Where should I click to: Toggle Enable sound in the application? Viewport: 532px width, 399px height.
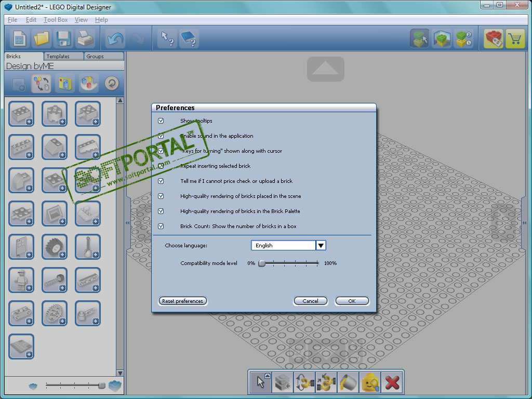[161, 136]
